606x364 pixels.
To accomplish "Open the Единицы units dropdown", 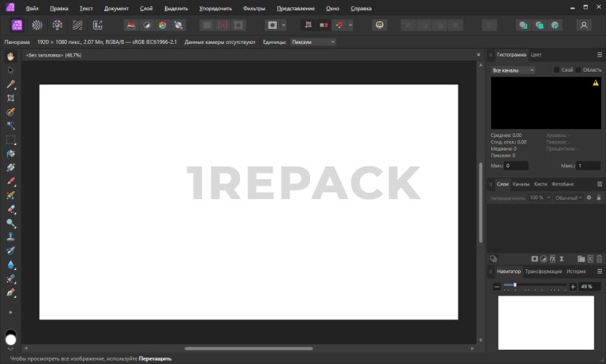I will (313, 41).
